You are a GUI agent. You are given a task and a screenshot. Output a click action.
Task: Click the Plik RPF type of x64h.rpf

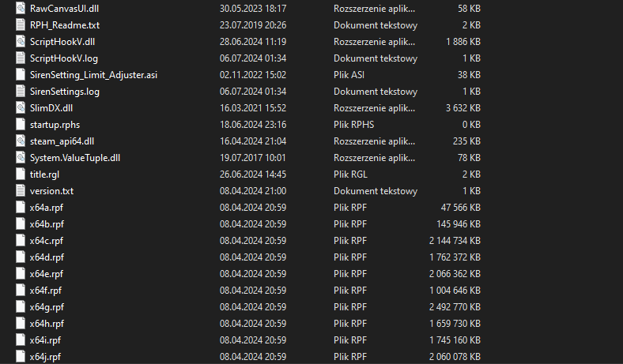click(351, 323)
